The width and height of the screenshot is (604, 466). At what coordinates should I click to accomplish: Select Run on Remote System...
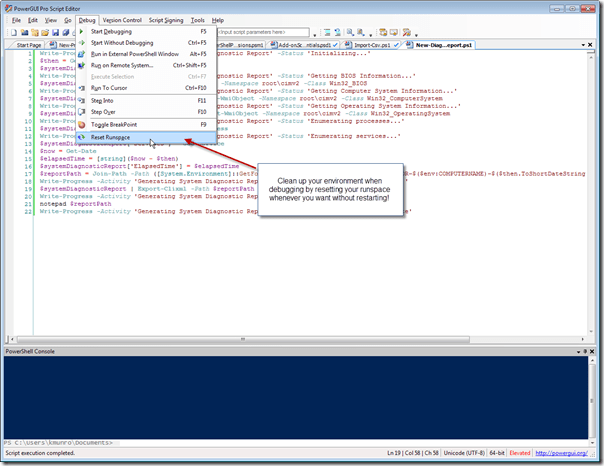pos(146,65)
